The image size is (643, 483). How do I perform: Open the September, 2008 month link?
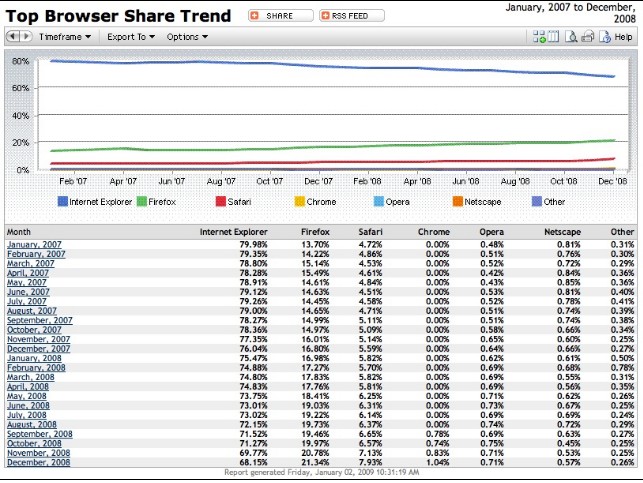(x=40, y=434)
